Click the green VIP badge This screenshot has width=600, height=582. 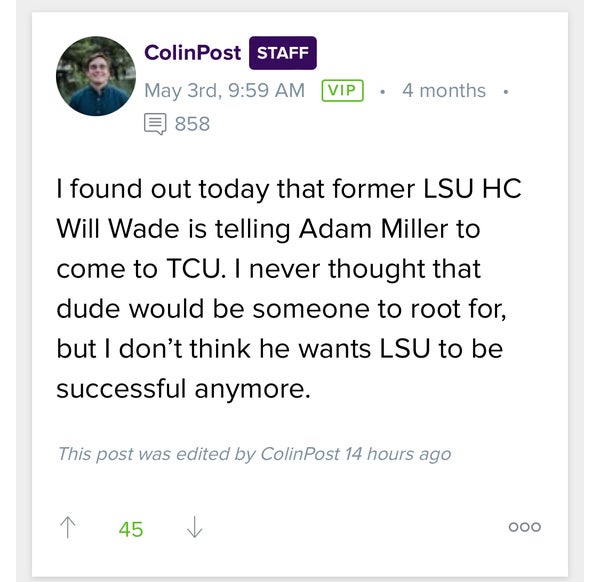coord(342,91)
